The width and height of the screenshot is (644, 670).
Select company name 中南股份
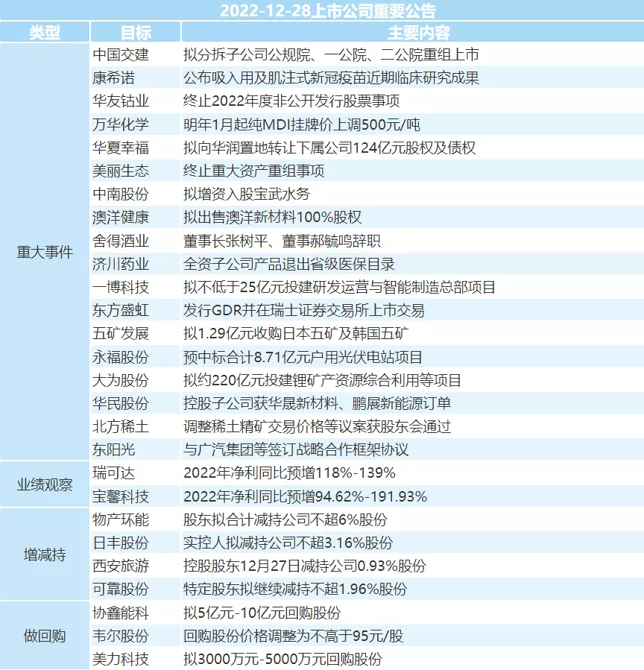pos(121,194)
